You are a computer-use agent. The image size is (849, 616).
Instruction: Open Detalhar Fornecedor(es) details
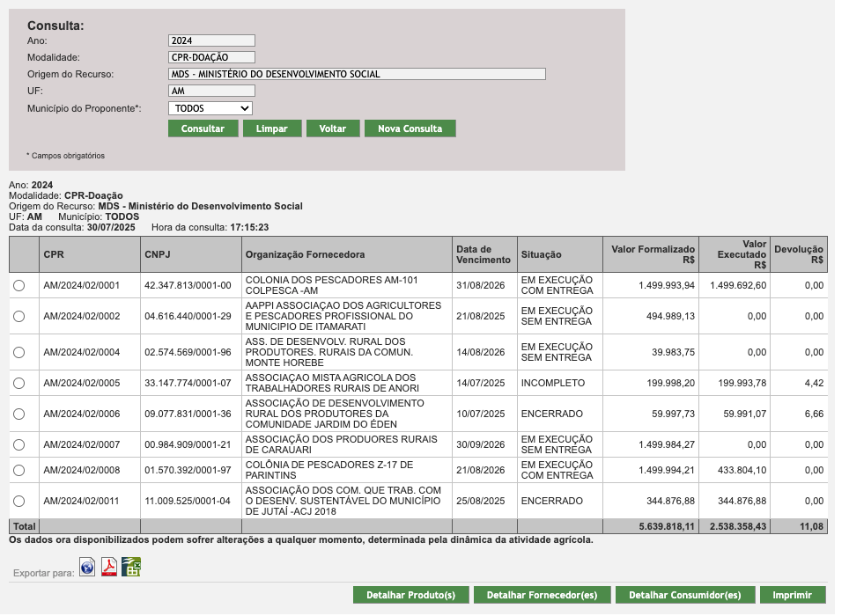point(542,596)
